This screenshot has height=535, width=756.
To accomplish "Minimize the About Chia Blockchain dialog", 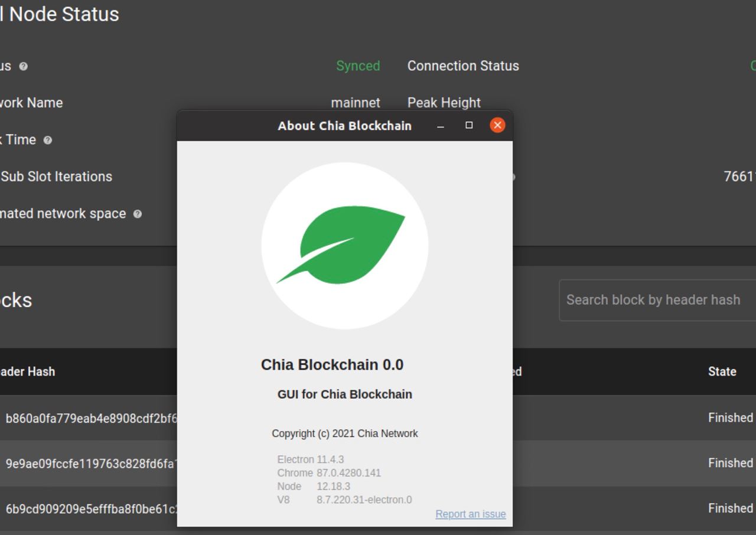I will click(441, 125).
